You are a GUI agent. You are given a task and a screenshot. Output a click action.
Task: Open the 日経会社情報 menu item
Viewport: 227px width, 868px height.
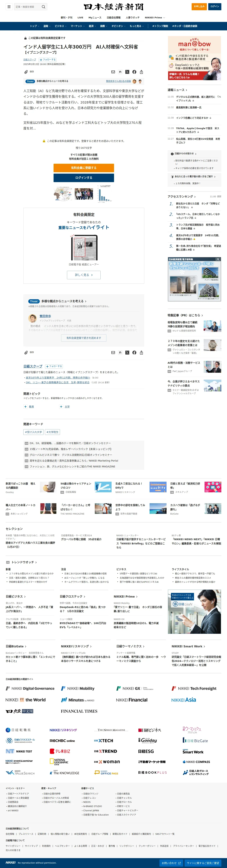tap(114, 17)
